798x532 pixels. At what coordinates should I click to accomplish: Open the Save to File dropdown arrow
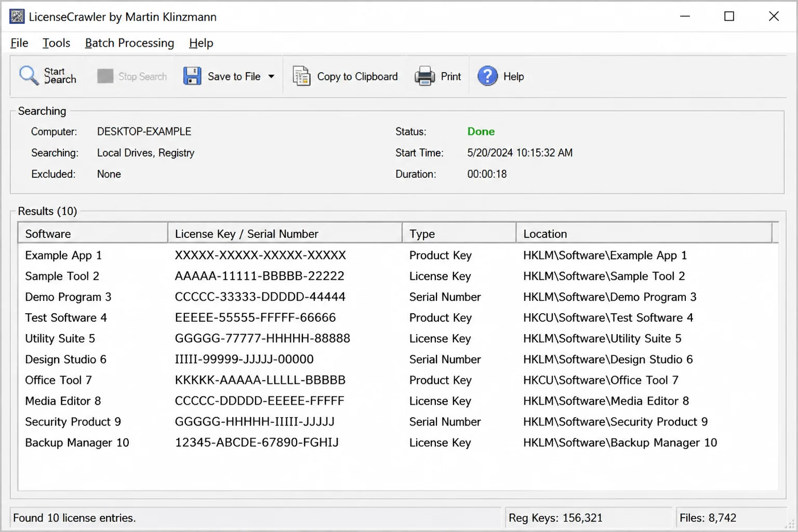click(x=271, y=76)
